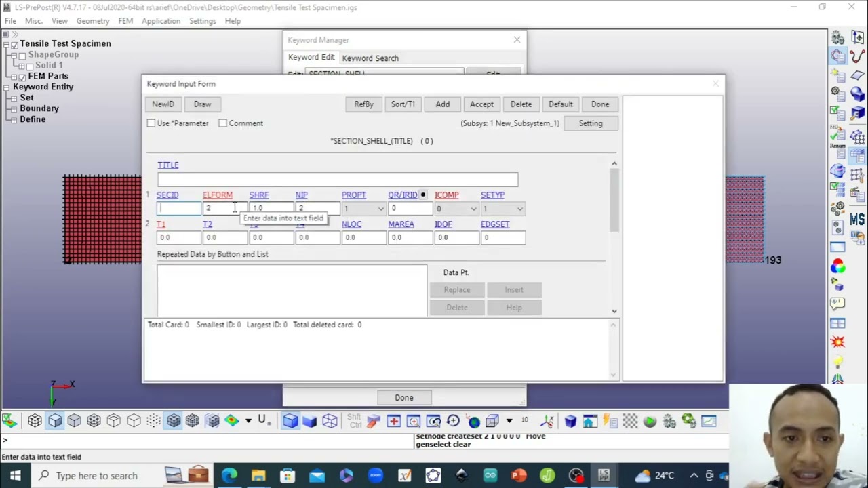
Task: Click the Rename icon in right toolbar
Action: [x=837, y=152]
